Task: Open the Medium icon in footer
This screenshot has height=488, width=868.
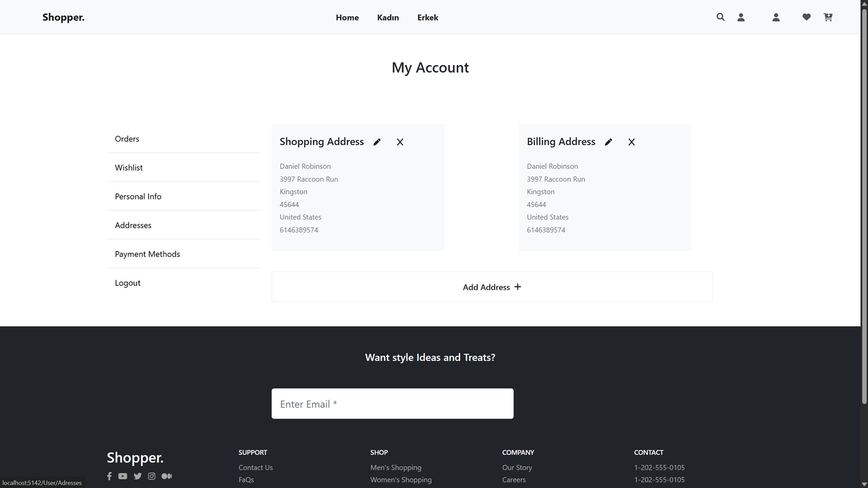Action: [167, 476]
